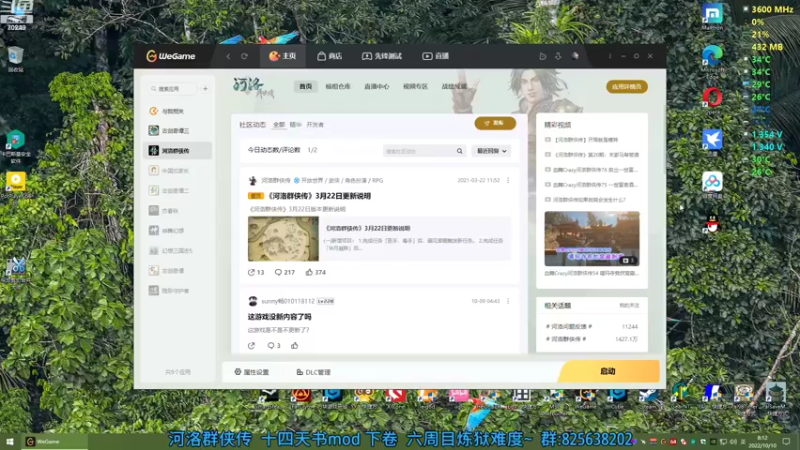Click the yellow 启动 launch button

(x=608, y=371)
